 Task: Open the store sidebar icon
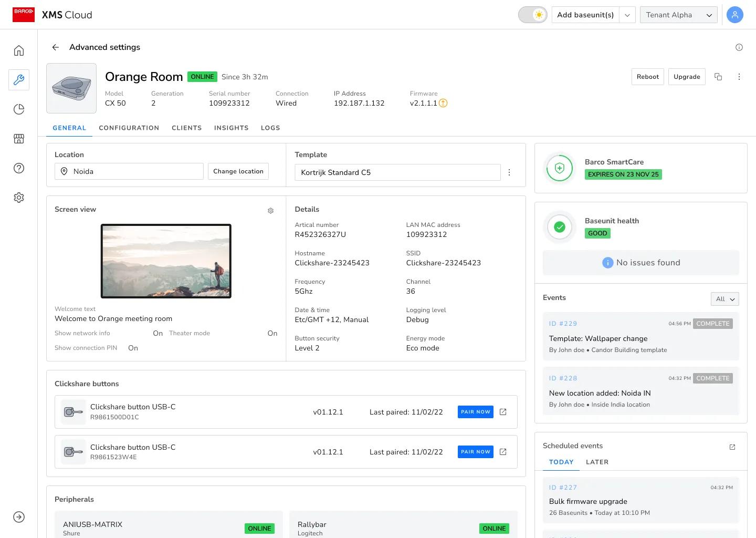tap(19, 139)
